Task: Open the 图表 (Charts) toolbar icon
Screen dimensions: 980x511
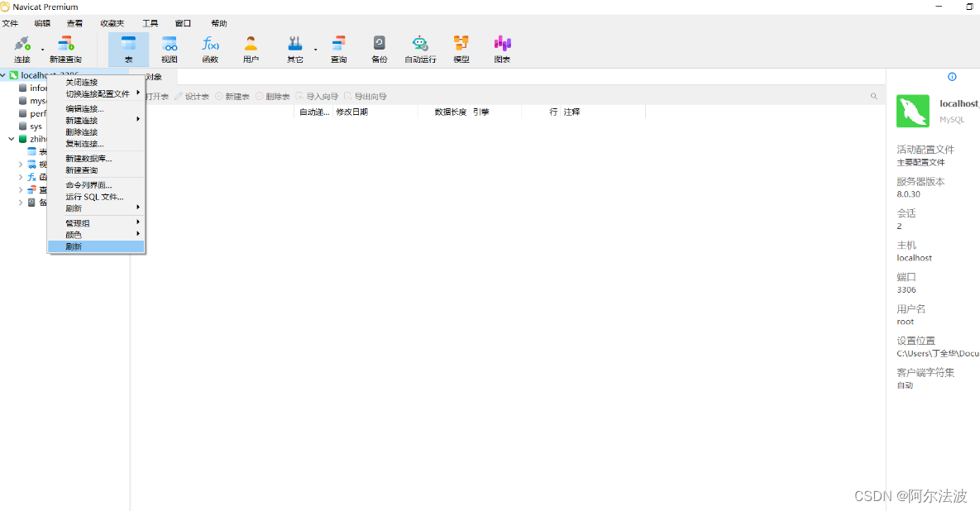Action: pyautogui.click(x=503, y=43)
